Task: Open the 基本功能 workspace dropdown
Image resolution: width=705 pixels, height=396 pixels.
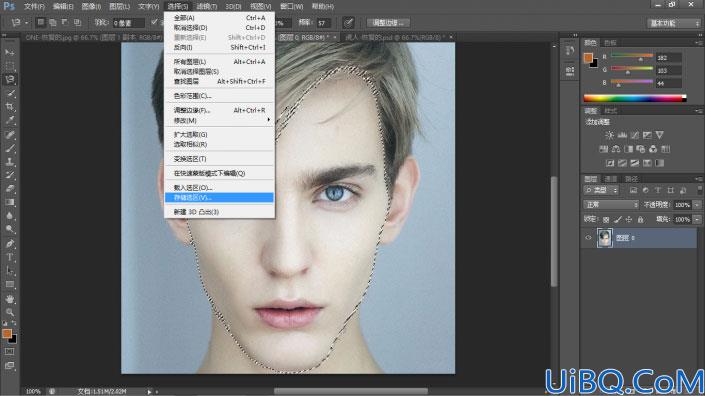Action: [x=673, y=23]
